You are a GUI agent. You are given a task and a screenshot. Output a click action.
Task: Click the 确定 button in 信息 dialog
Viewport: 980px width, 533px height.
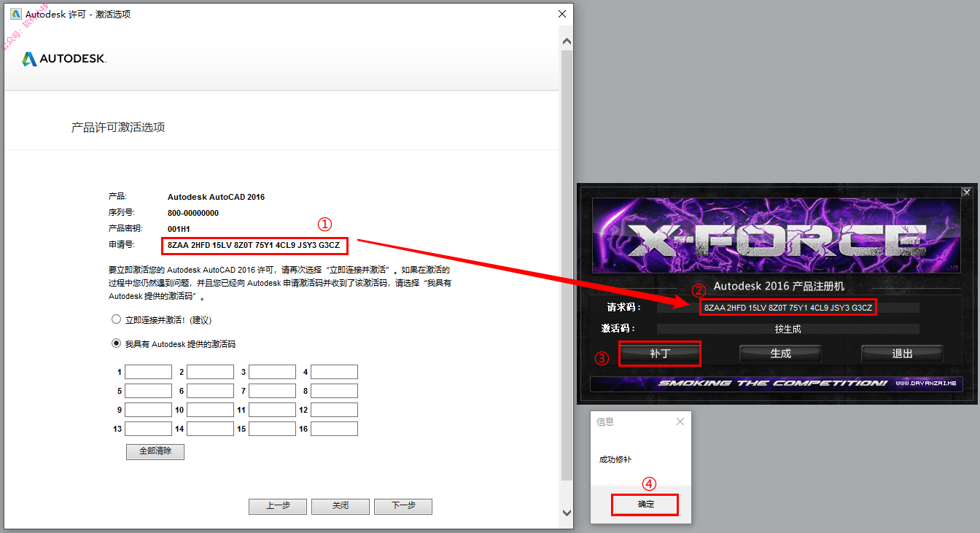[646, 505]
